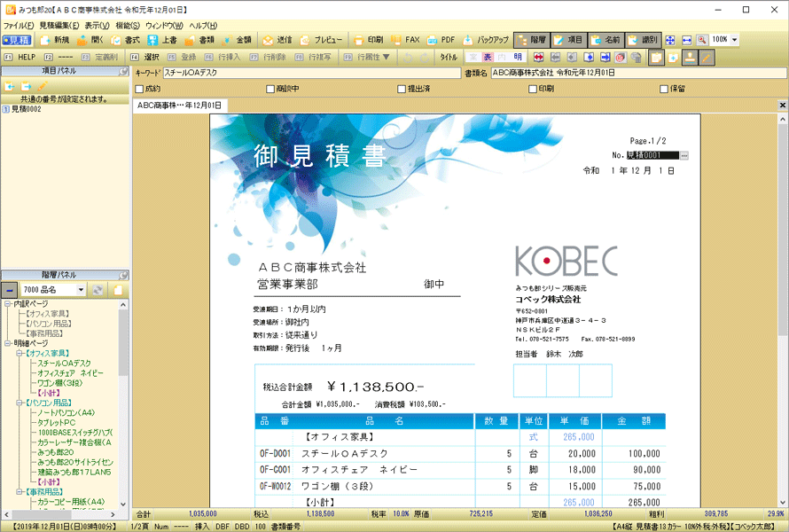Open the 機能(S) menu

(128, 26)
